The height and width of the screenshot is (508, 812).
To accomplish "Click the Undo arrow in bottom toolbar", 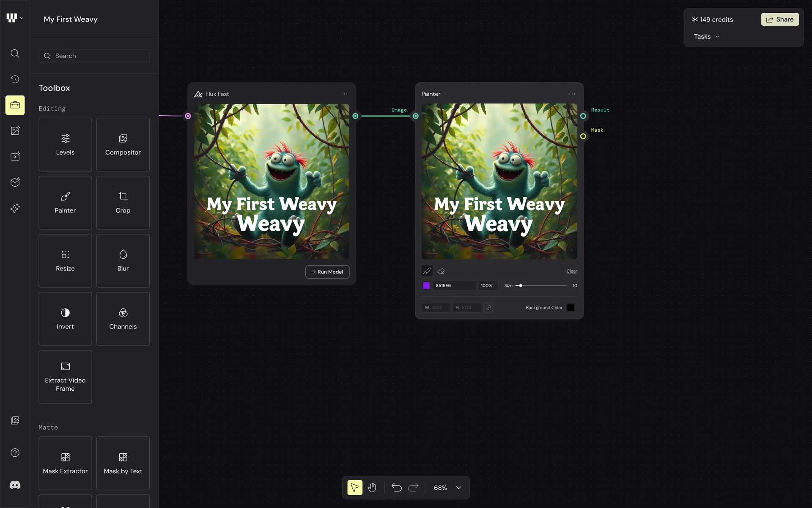I will [x=396, y=488].
